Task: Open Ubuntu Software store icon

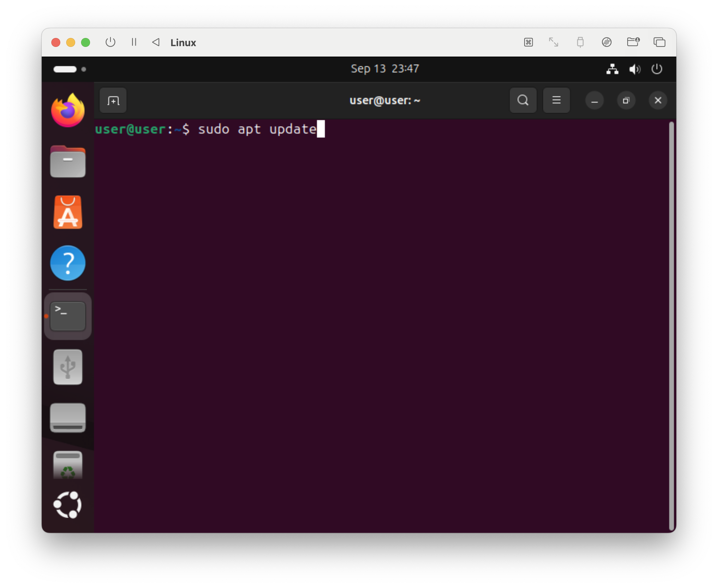Action: pyautogui.click(x=68, y=212)
